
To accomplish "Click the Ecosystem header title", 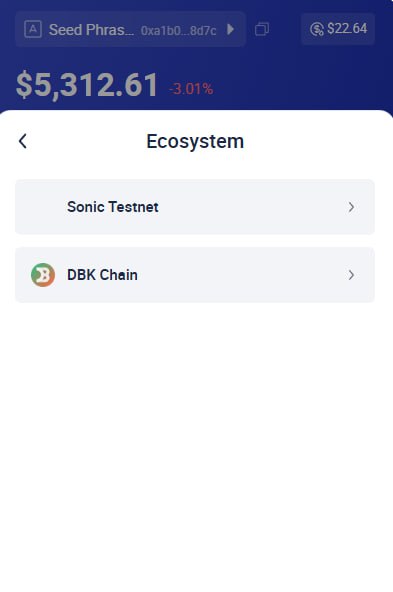I will (195, 141).
